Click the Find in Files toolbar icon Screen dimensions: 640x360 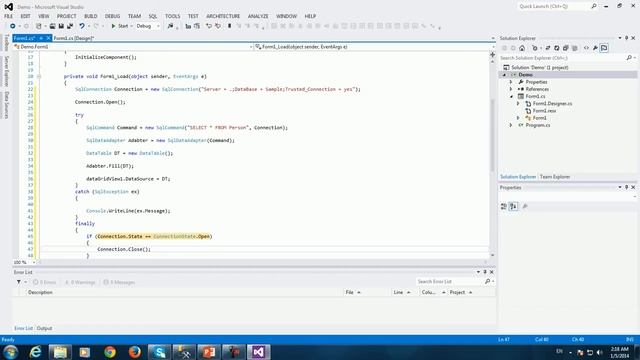[170, 26]
